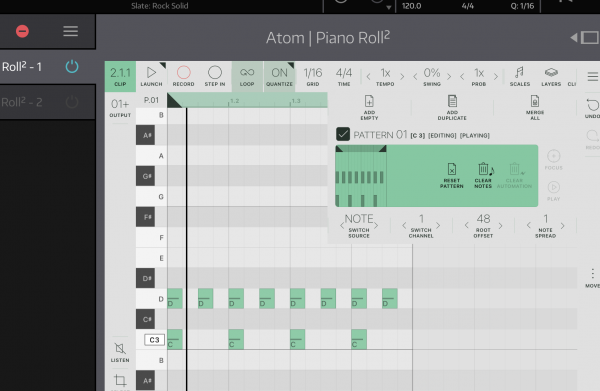Click the Add Duplicate pattern icon
The image size is (600, 391).
pyautogui.click(x=452, y=101)
